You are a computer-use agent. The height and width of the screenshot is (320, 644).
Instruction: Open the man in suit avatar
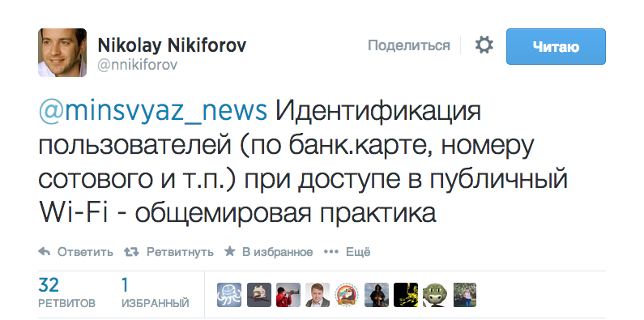click(x=318, y=295)
